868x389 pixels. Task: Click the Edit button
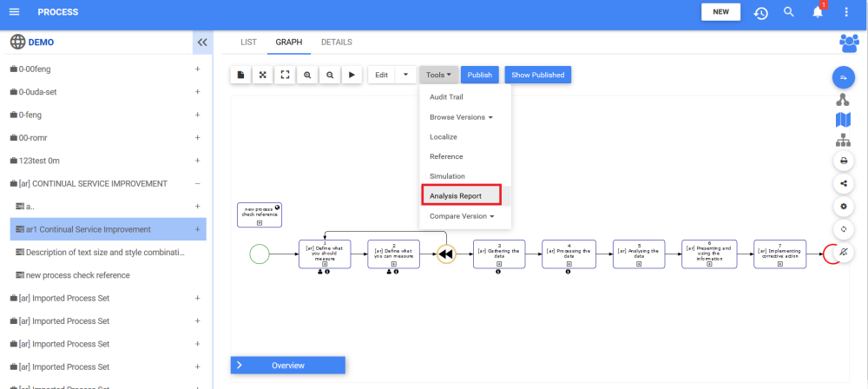click(x=381, y=75)
